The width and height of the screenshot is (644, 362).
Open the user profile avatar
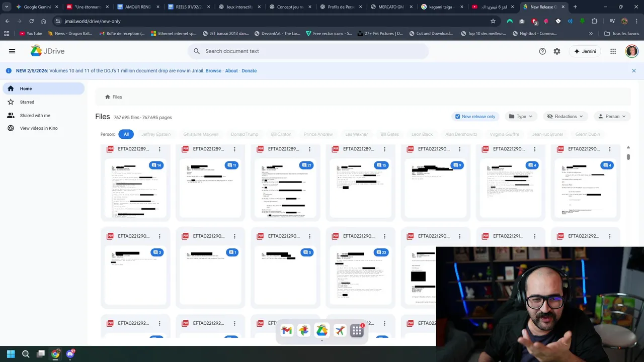(631, 51)
